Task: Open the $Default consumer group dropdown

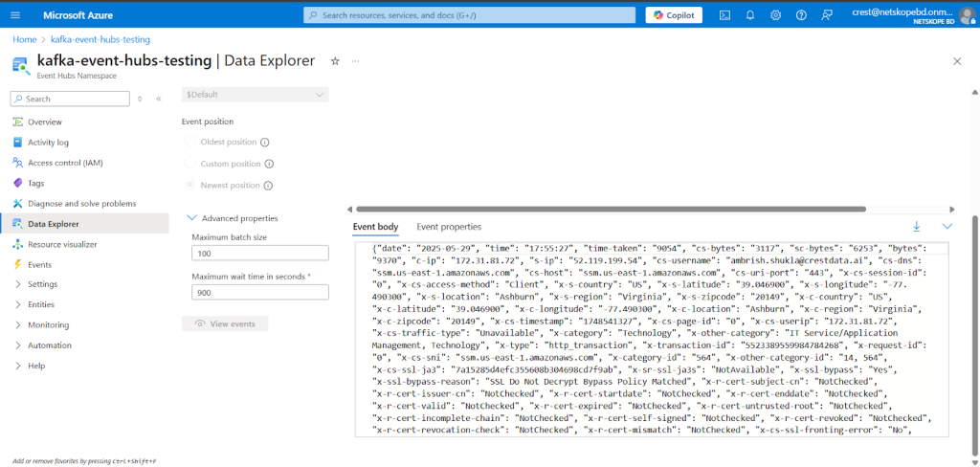Action: point(255,95)
